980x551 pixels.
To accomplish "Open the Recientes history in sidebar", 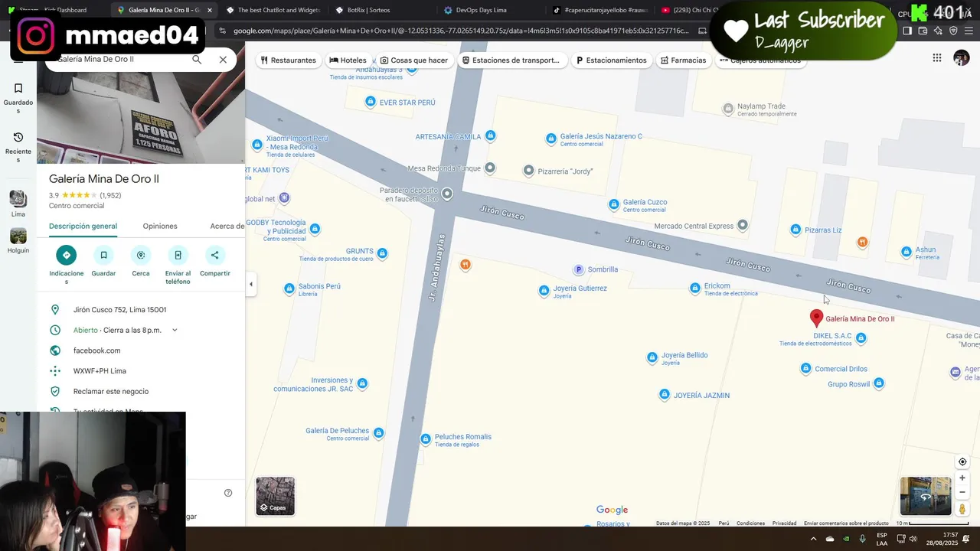I will click(x=18, y=145).
